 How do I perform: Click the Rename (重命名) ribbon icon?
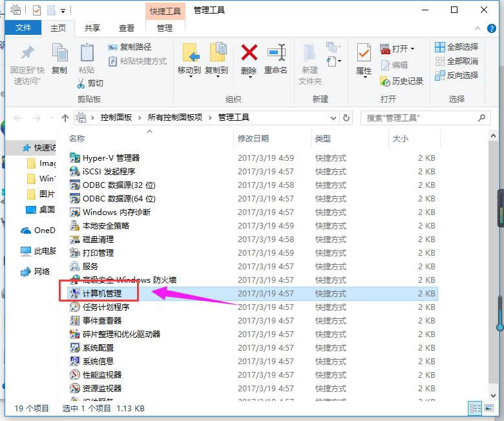pyautogui.click(x=276, y=53)
